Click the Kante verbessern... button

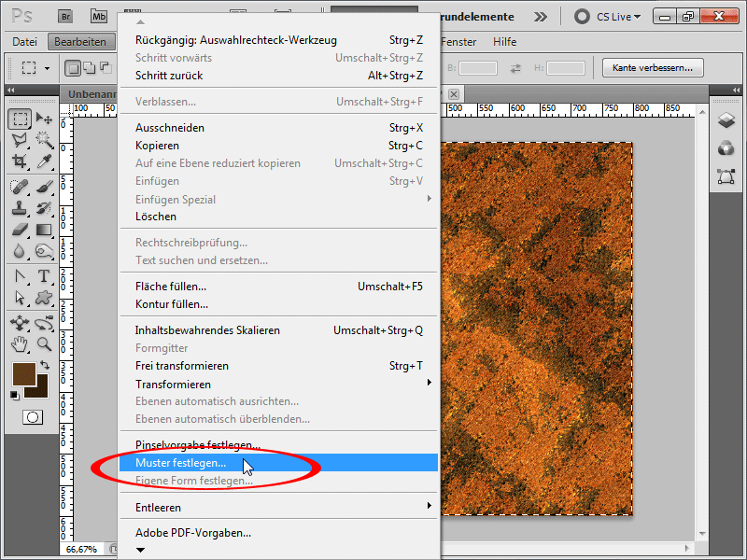(x=653, y=68)
